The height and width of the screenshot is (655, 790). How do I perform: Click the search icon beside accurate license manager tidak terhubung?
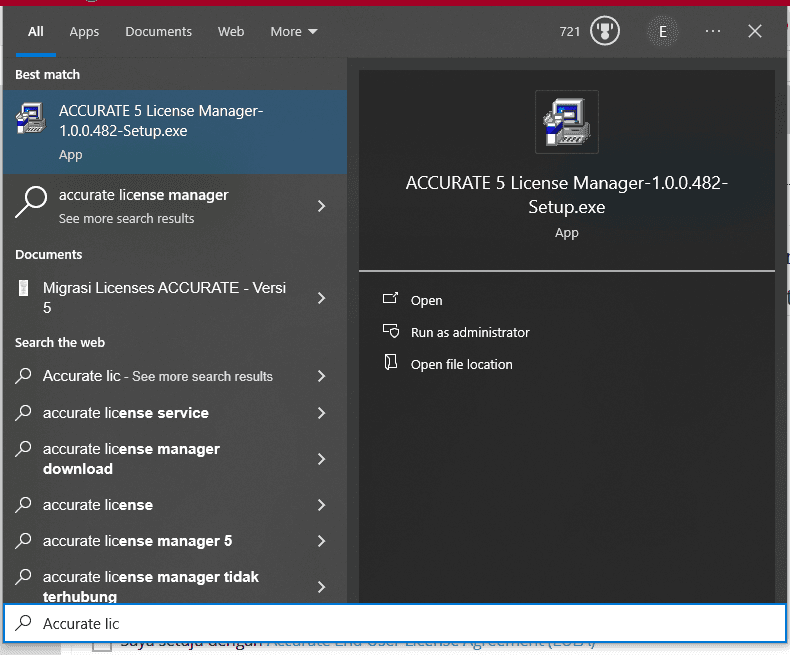pyautogui.click(x=23, y=577)
